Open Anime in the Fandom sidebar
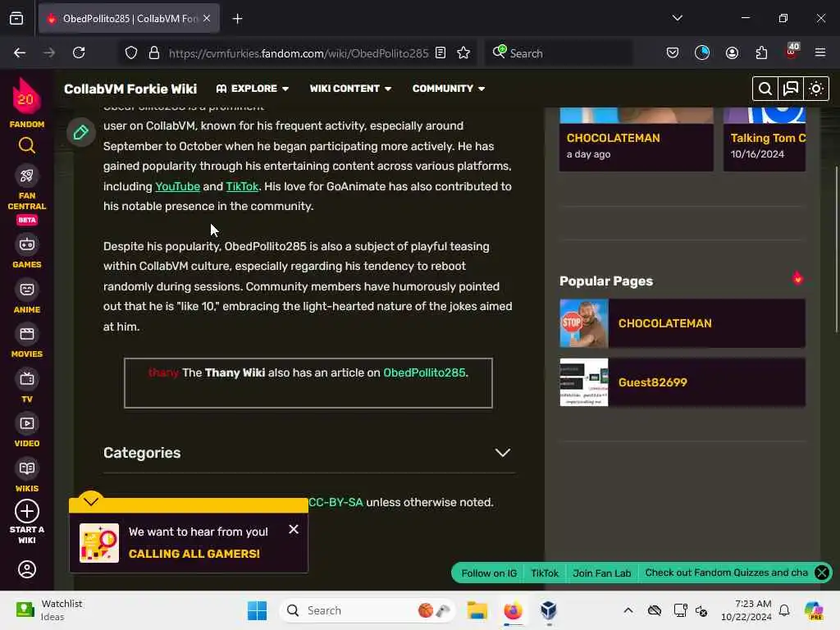840x630 pixels. coord(27,296)
